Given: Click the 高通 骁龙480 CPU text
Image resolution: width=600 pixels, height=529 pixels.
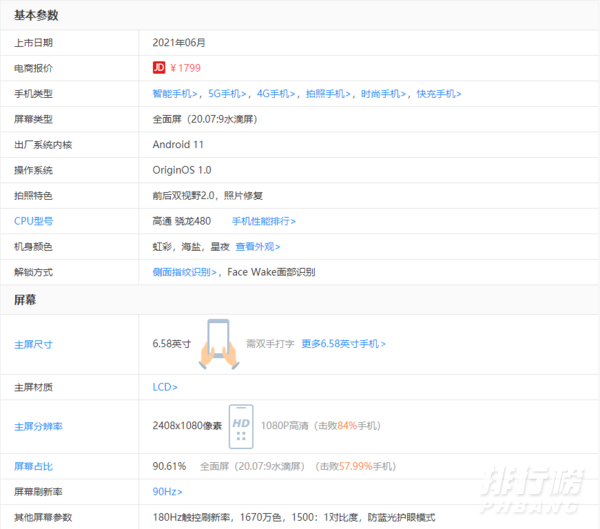Looking at the screenshot, I should coord(182,221).
